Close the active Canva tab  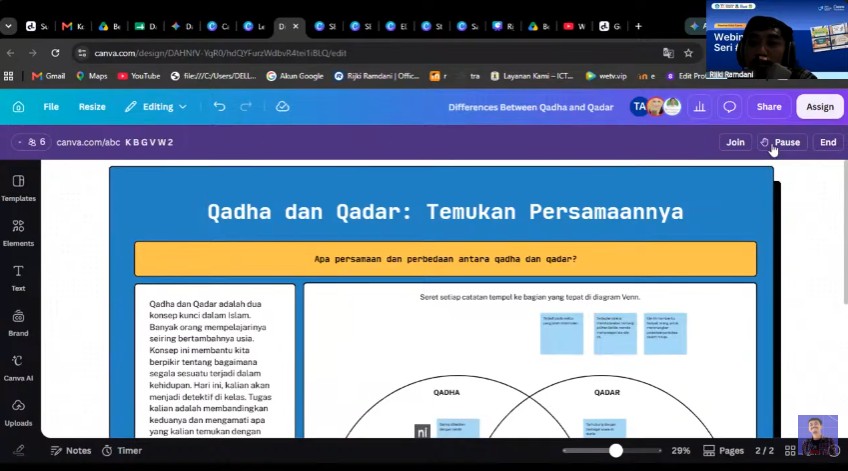pos(296,26)
